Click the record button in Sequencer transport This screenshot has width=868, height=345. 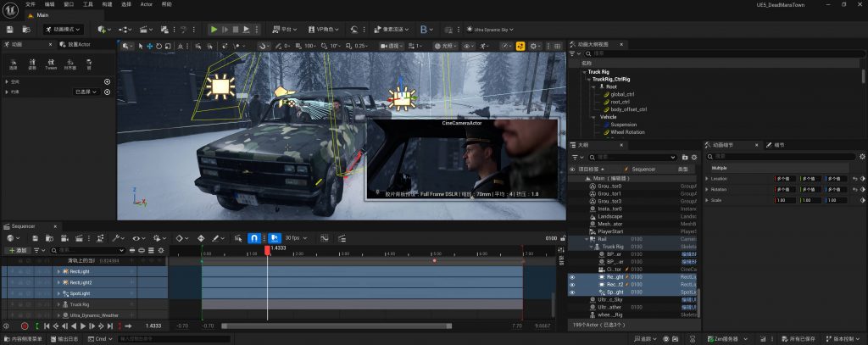coord(24,326)
